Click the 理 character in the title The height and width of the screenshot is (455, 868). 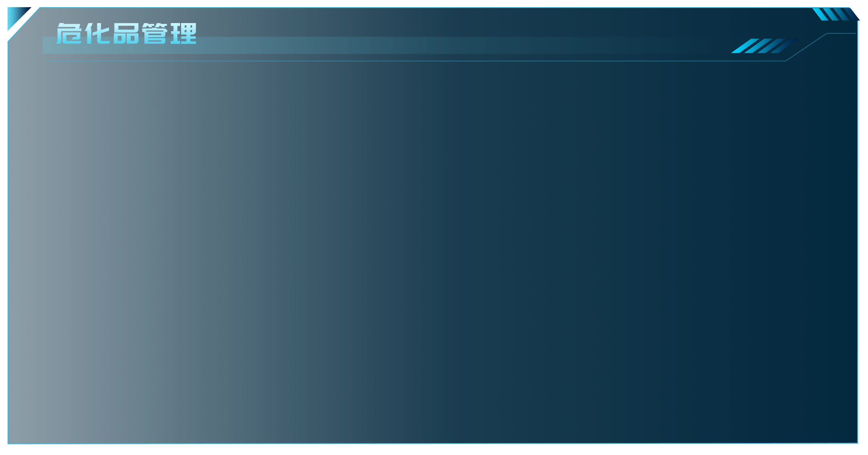[x=184, y=33]
